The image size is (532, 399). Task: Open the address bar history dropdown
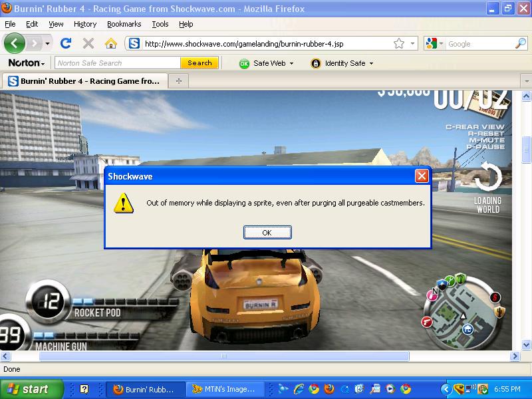[412, 43]
